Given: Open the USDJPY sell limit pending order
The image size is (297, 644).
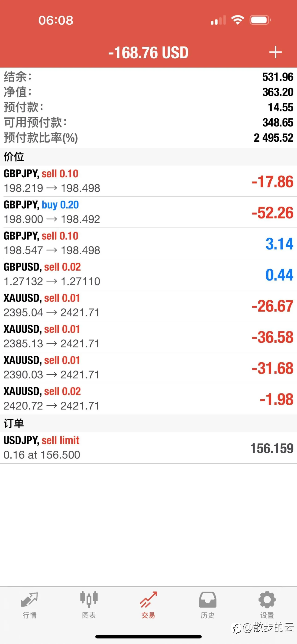Looking at the screenshot, I should (x=148, y=448).
